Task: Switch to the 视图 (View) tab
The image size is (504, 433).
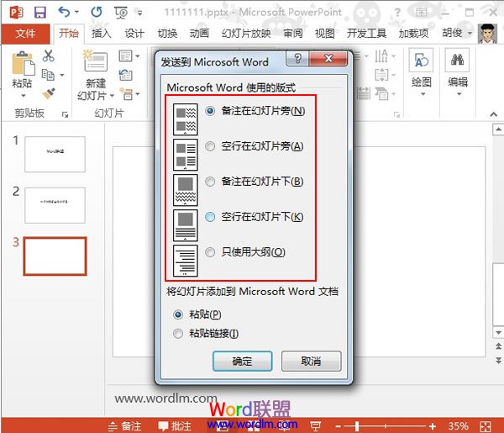Action: pos(324,34)
